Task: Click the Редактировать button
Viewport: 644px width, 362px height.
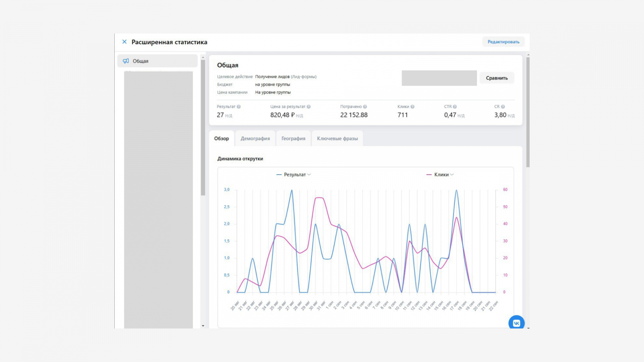Action: coord(504,42)
